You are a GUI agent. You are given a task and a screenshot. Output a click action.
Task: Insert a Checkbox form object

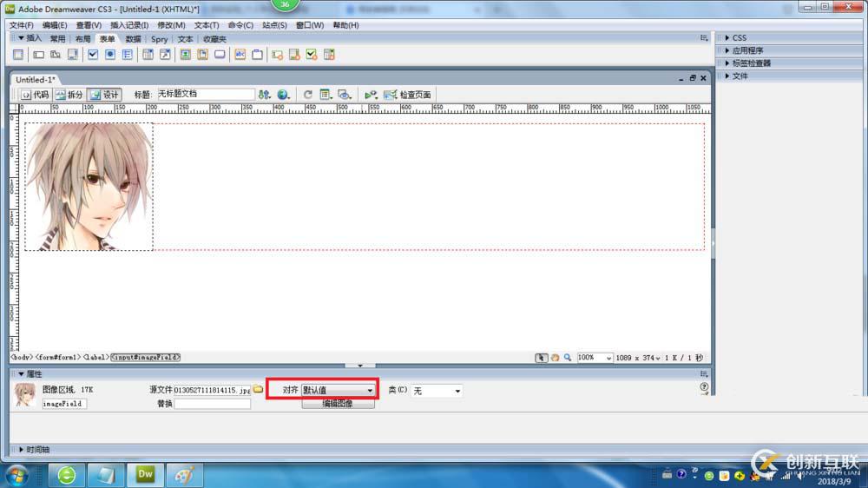pyautogui.click(x=93, y=55)
